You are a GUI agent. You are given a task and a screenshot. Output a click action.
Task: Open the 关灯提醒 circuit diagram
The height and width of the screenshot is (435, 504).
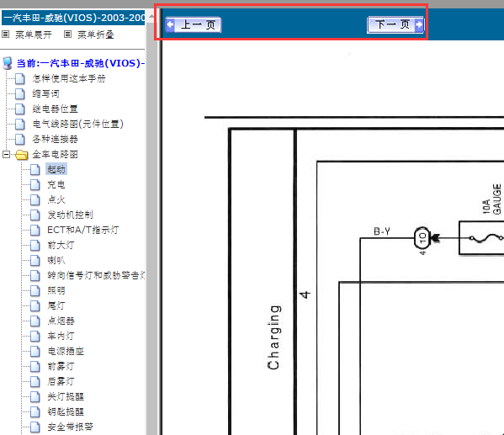click(x=66, y=397)
